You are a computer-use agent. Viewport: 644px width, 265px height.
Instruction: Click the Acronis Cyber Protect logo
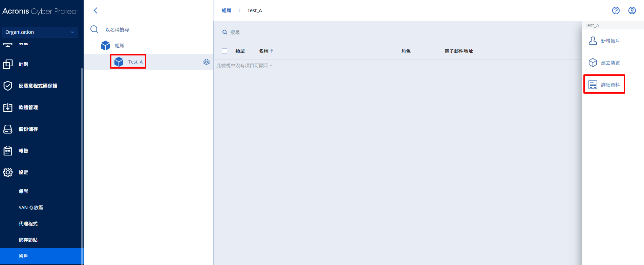(40, 11)
